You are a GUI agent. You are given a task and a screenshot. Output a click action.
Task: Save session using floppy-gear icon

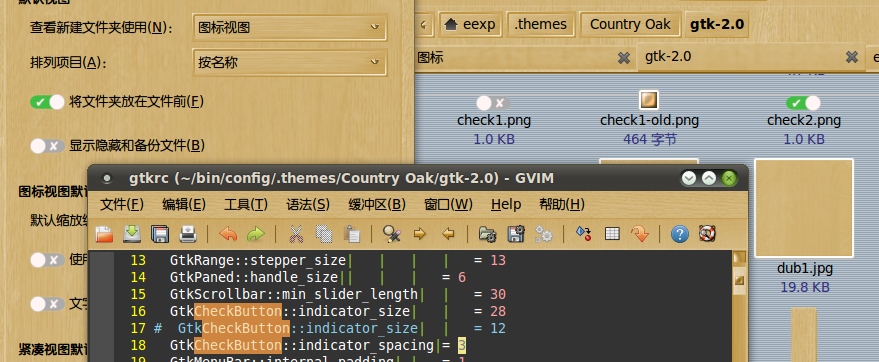[515, 234]
